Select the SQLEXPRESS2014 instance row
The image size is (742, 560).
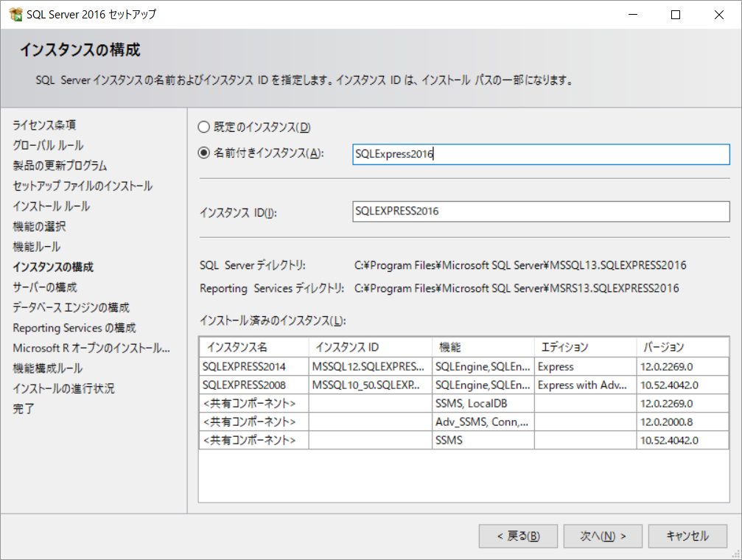click(x=463, y=366)
